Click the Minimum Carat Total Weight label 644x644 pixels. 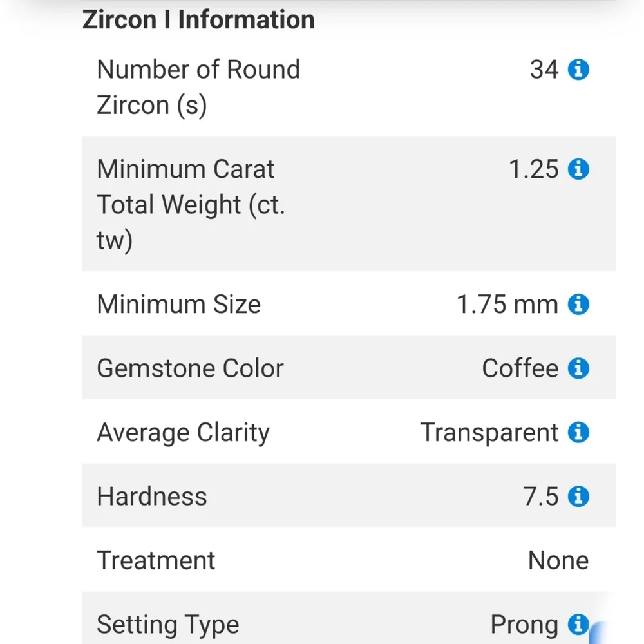[x=191, y=205]
